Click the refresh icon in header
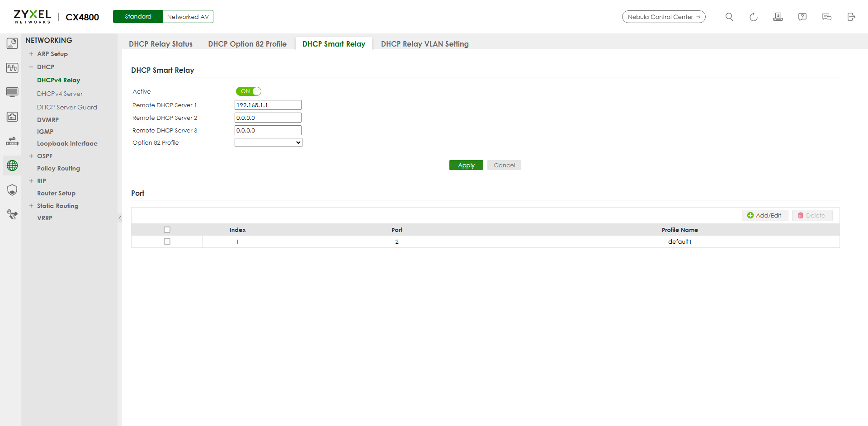 pos(753,17)
